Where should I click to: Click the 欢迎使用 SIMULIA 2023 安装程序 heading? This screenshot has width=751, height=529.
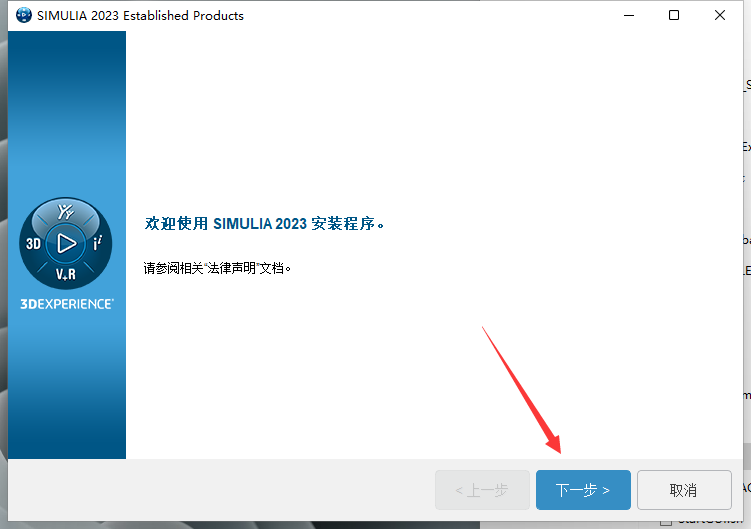coord(264,223)
